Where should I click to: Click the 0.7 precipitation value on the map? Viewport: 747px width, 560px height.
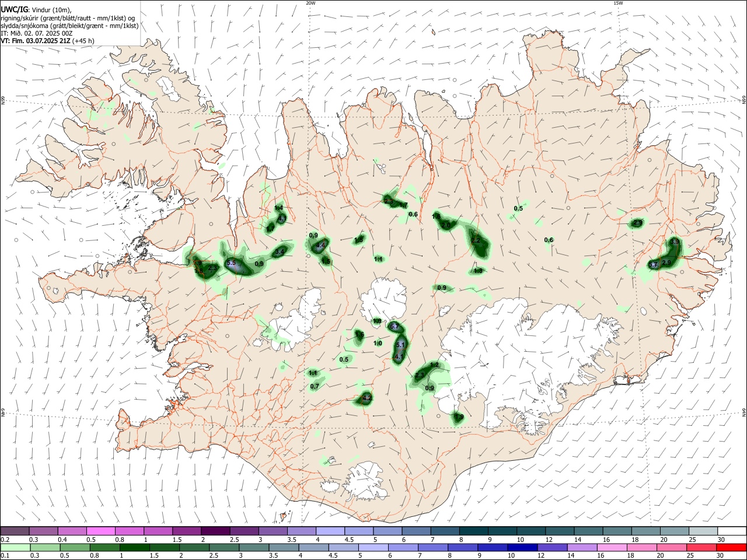(315, 386)
